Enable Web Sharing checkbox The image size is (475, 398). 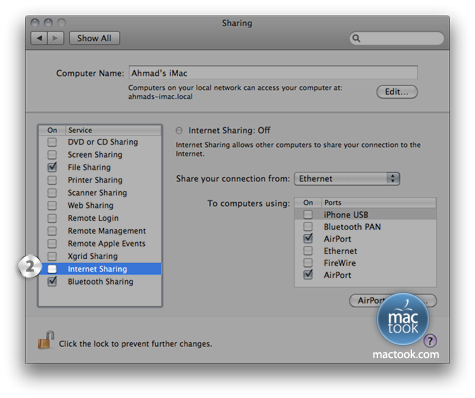pyautogui.click(x=52, y=205)
